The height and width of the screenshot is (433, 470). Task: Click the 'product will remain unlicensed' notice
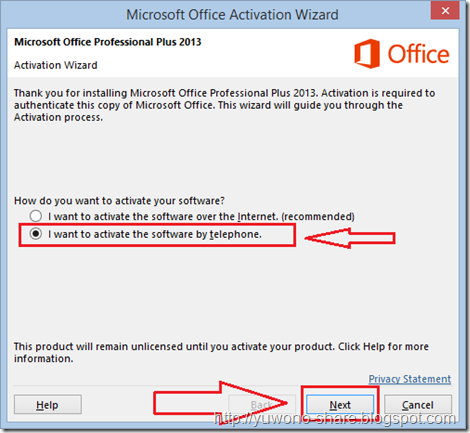point(221,352)
